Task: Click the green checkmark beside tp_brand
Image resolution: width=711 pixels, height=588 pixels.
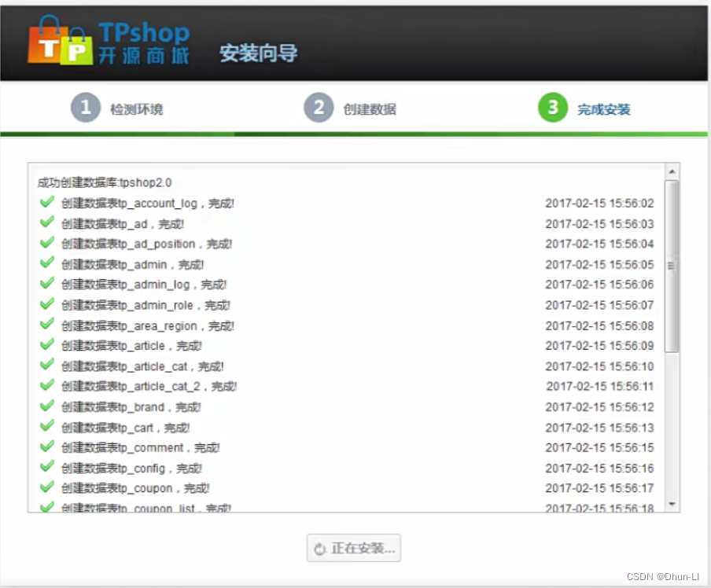Action: 45,407
